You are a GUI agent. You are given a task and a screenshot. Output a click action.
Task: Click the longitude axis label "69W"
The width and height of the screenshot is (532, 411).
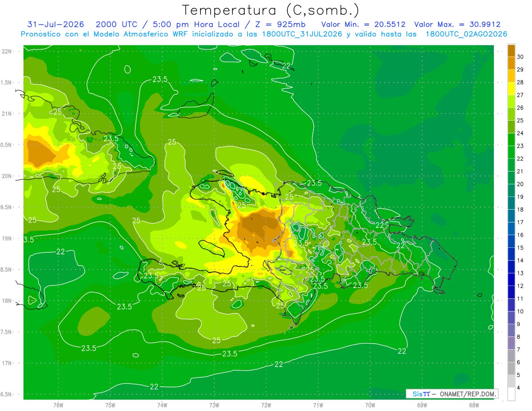[x=422, y=405]
